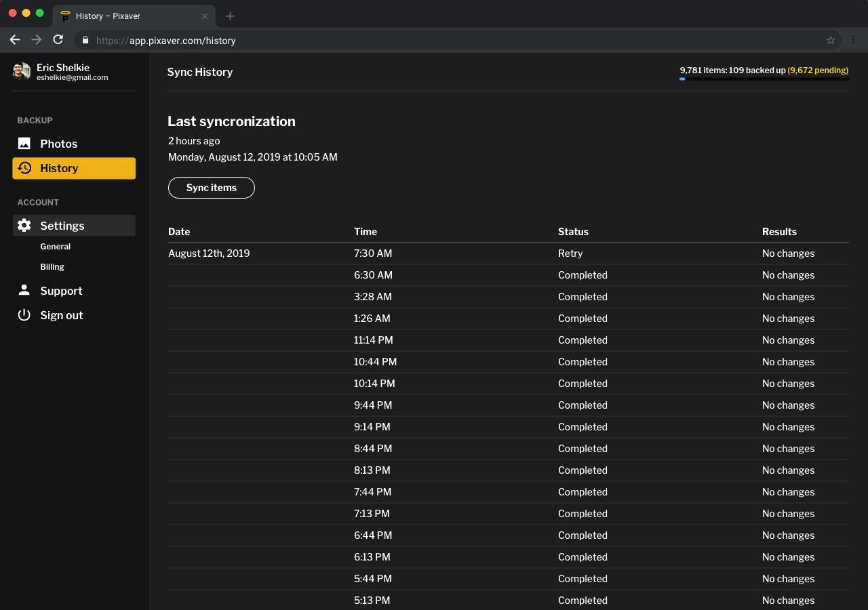Click Completed status in 6:30 AM row
The width and height of the screenshot is (868, 610).
pyautogui.click(x=583, y=275)
